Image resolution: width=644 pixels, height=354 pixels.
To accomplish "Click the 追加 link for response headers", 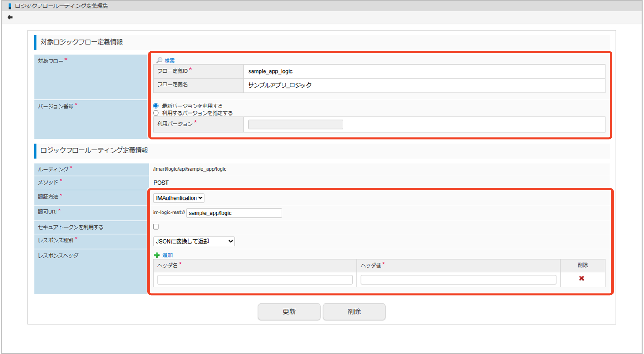I will pyautogui.click(x=168, y=255).
